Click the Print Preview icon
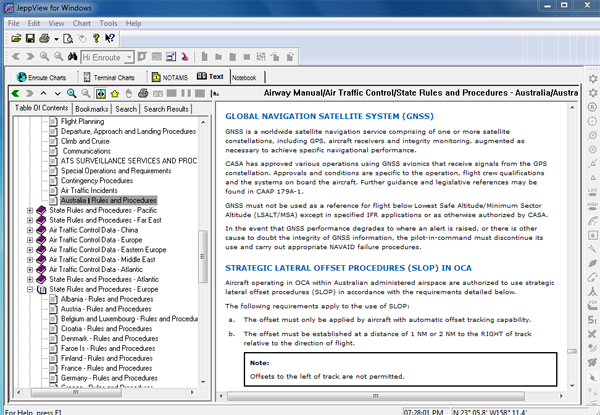Image resolution: width=600 pixels, height=415 pixels. click(68, 38)
